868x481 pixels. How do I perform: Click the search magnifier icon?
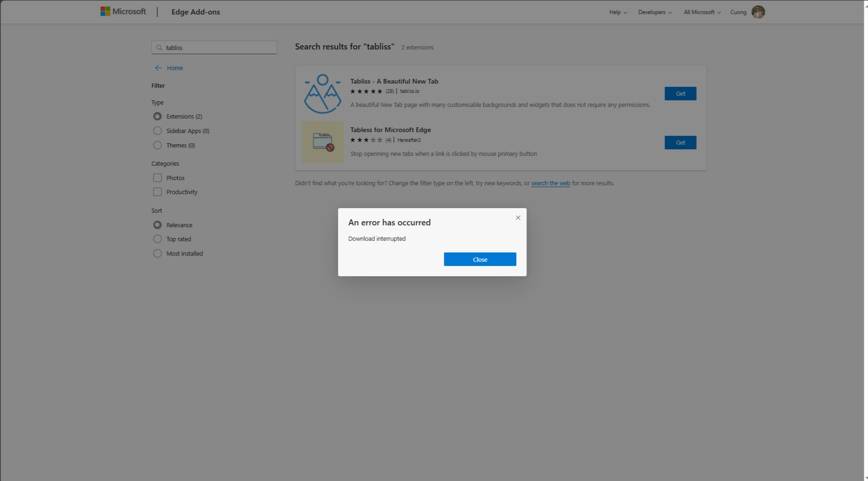[159, 48]
